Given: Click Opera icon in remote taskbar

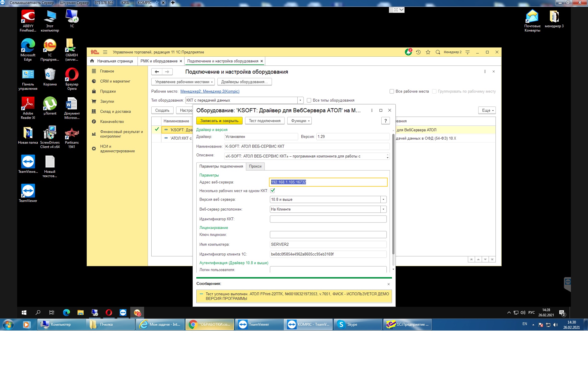Looking at the screenshot, I should (109, 313).
